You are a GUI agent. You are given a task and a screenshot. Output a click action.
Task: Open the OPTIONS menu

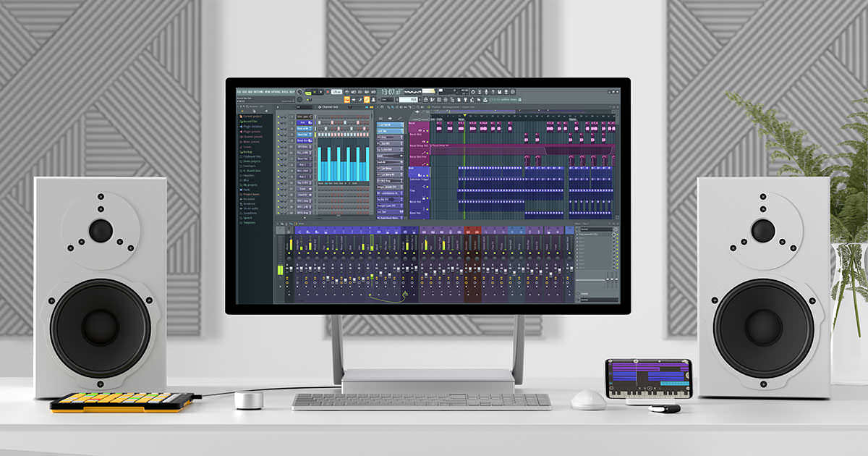point(276,92)
